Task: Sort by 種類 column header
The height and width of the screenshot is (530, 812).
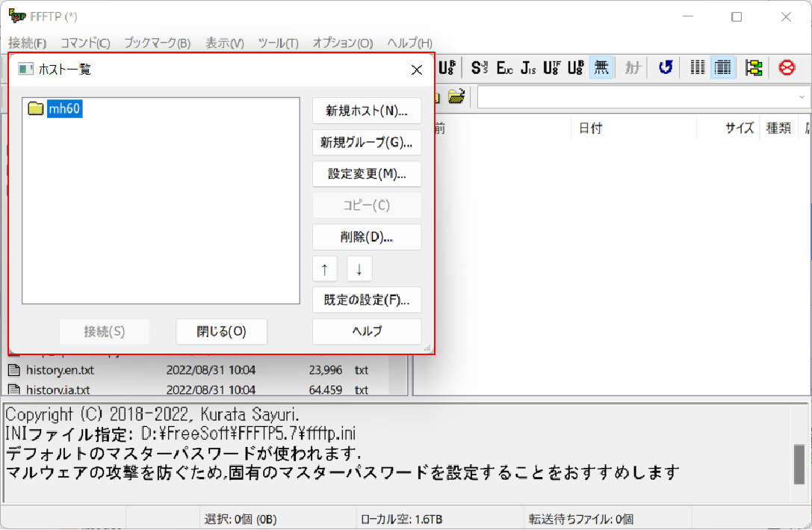Action: pos(781,128)
